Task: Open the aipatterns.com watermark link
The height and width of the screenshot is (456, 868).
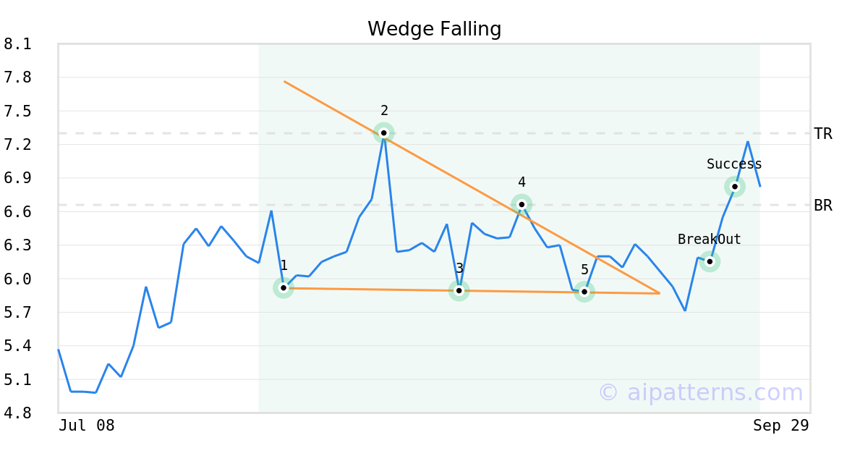Action: tap(700, 392)
